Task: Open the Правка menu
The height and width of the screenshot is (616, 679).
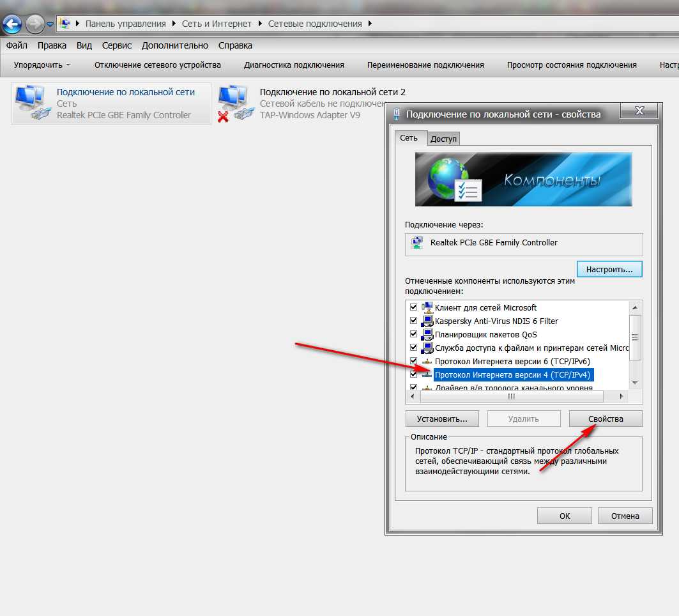Action: (x=52, y=45)
